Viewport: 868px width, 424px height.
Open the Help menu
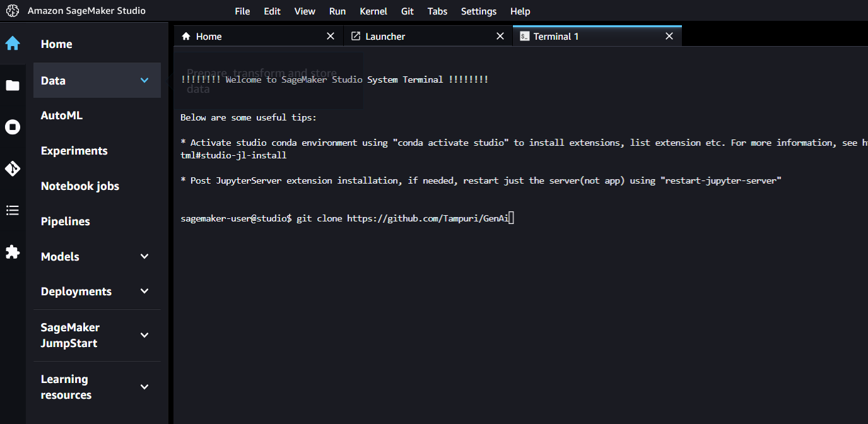[520, 11]
